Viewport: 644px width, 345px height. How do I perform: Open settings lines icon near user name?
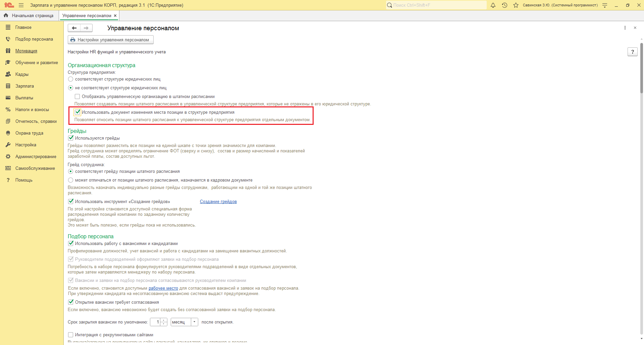click(x=605, y=5)
